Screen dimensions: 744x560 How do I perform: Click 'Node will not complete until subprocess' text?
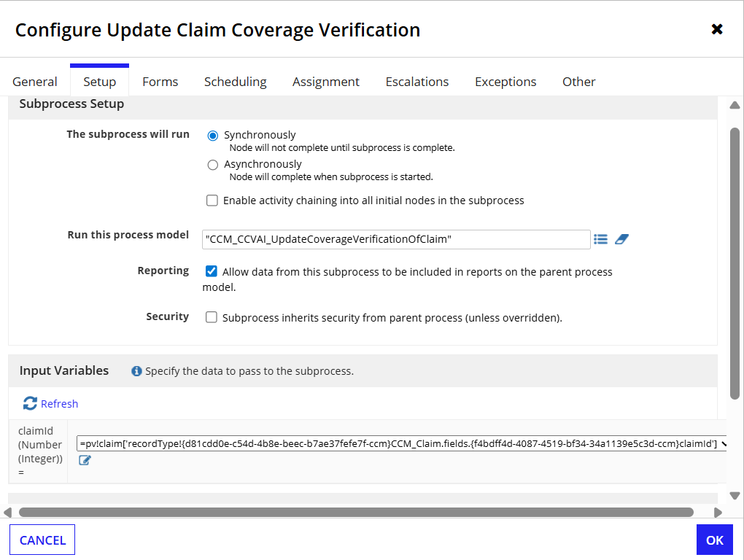[342, 148]
